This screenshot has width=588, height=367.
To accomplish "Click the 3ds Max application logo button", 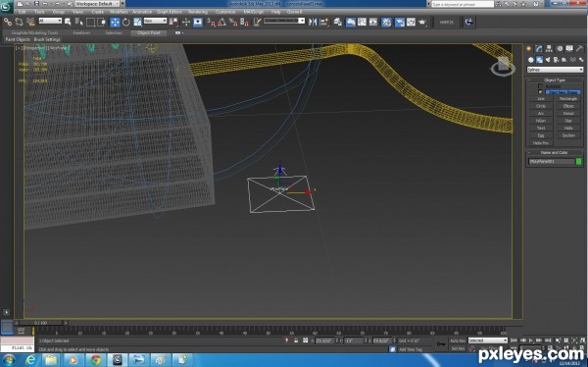I will click(7, 8).
